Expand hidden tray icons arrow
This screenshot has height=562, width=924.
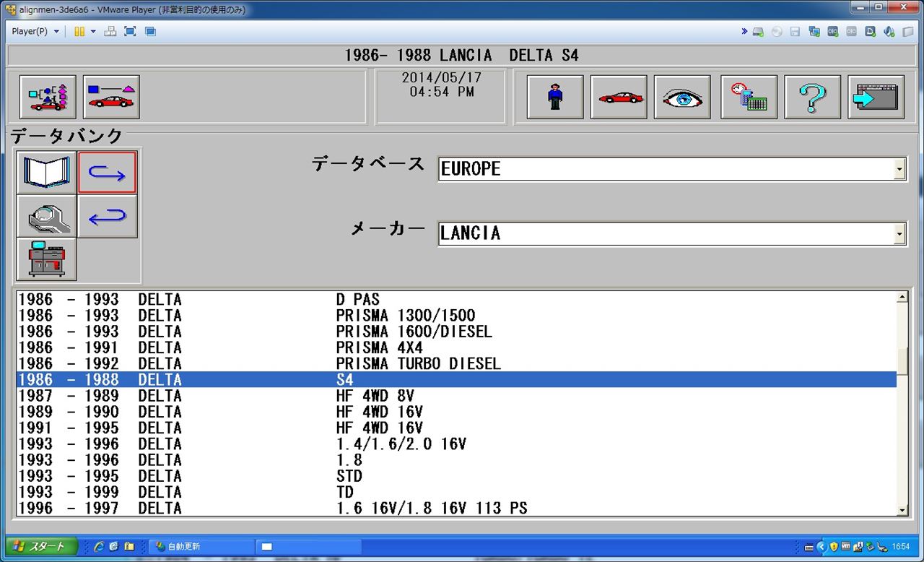(x=821, y=547)
